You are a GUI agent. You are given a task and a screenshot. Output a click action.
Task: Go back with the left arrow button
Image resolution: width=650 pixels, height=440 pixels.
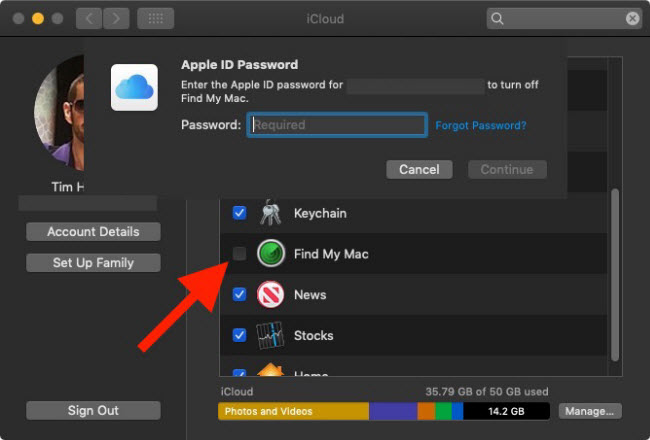(89, 18)
